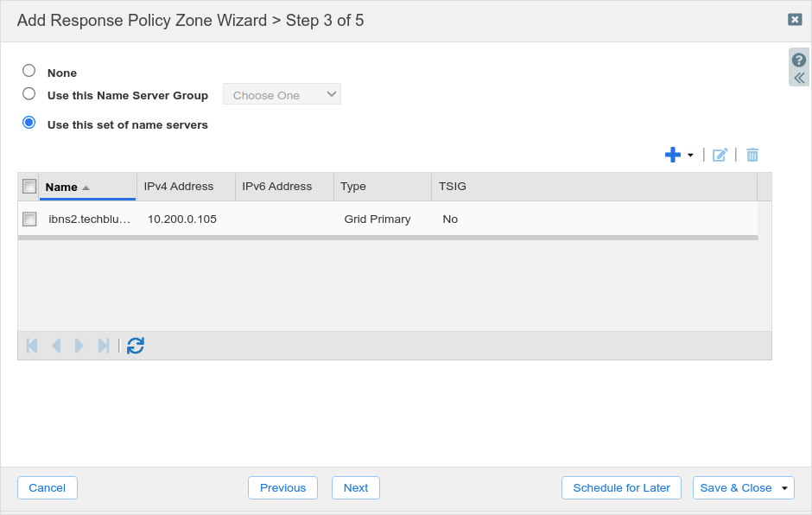Go to last page of table
This screenshot has width=812, height=515.
[x=104, y=346]
